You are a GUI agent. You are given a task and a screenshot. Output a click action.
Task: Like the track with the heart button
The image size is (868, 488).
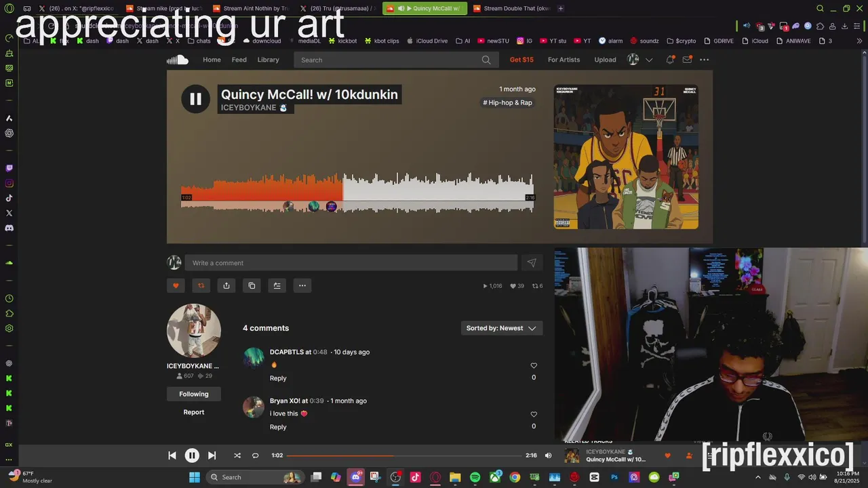click(x=176, y=285)
